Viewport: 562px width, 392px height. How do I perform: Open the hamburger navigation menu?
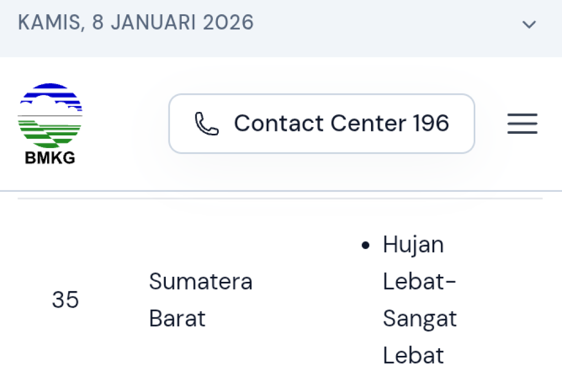(522, 124)
